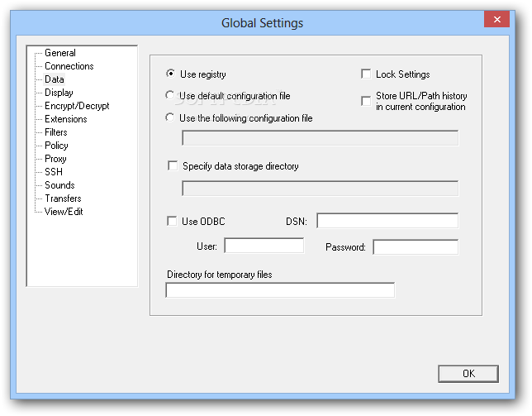This screenshot has height=416, width=532.
Task: Click the temporary files directory field
Action: (x=280, y=290)
